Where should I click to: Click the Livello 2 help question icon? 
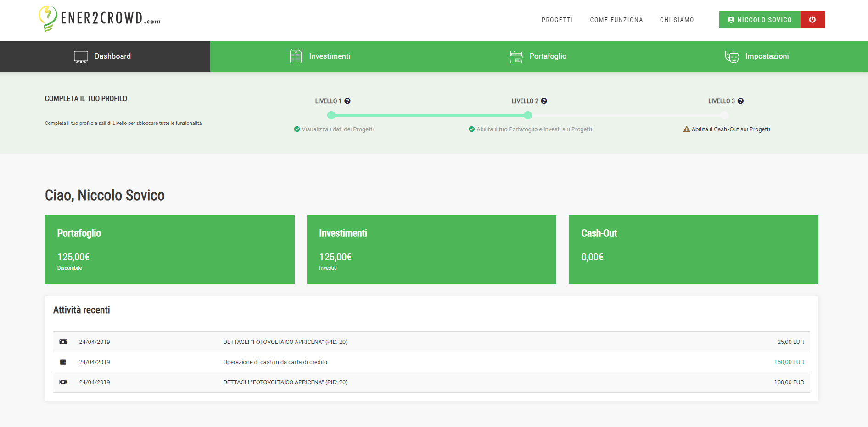tap(544, 101)
